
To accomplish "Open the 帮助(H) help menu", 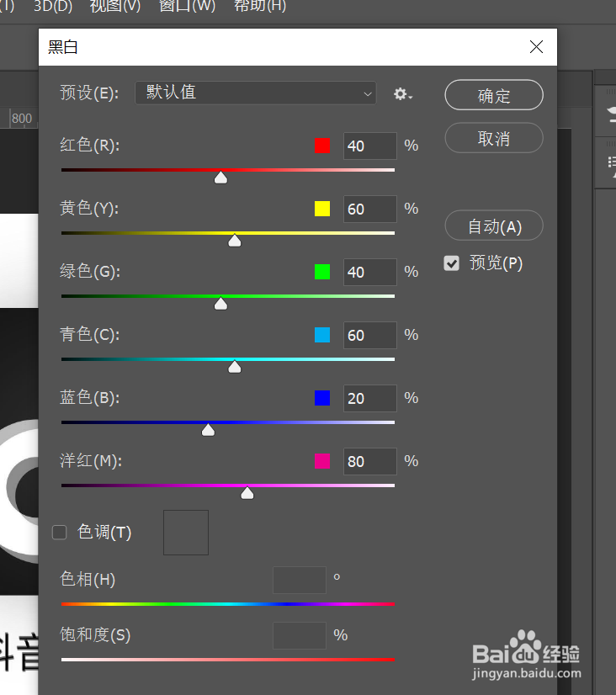I will coord(260,6).
